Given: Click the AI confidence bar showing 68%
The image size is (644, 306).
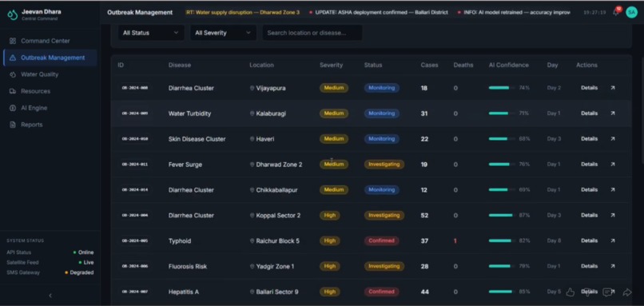Looking at the screenshot, I should click(x=502, y=139).
